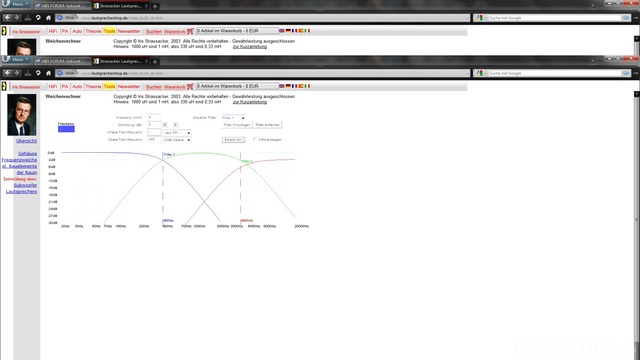Open the Obere Trennfrequenz slope dropdown
Viewport: 640px width, 360px height.
coord(177,140)
